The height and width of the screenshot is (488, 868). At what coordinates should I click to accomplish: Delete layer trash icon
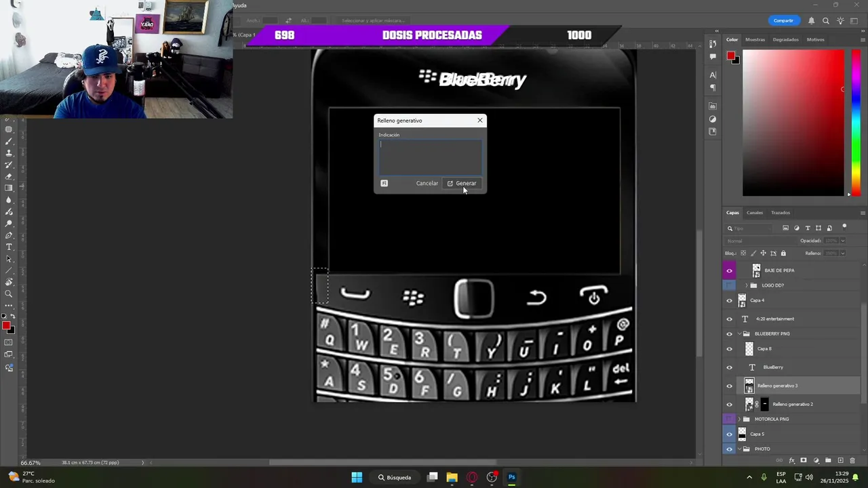(852, 461)
